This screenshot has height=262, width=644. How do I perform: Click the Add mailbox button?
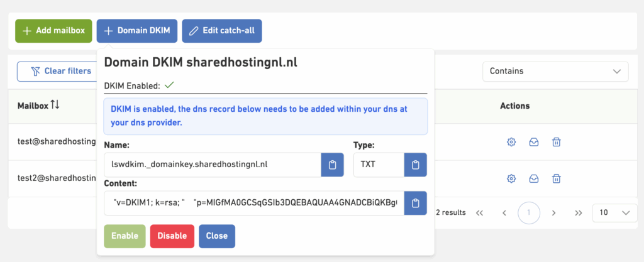(53, 30)
